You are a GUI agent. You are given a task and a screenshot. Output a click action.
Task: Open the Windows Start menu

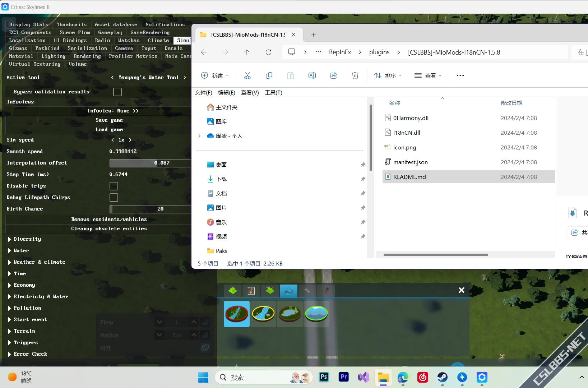[x=203, y=377]
